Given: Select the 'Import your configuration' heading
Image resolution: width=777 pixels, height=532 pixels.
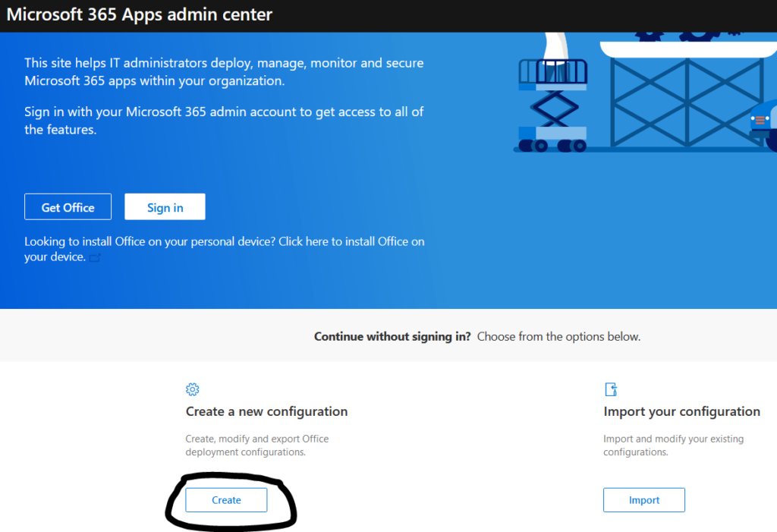Looking at the screenshot, I should (682, 411).
